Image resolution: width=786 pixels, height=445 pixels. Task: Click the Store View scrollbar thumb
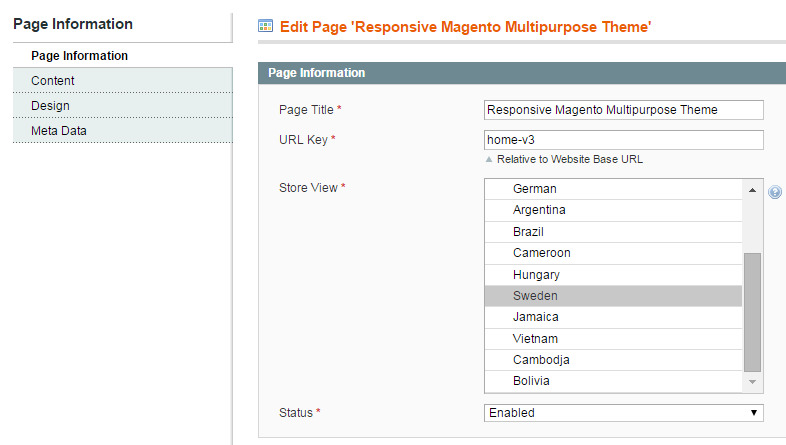(752, 312)
